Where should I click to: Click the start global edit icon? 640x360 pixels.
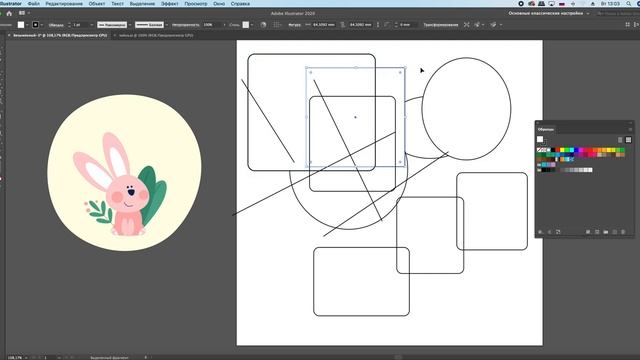(x=493, y=25)
